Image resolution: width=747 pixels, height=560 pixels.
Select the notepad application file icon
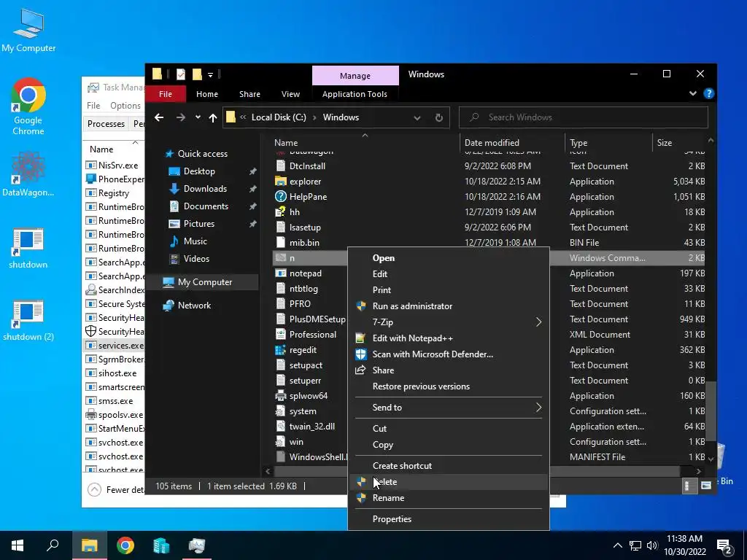pos(281,273)
